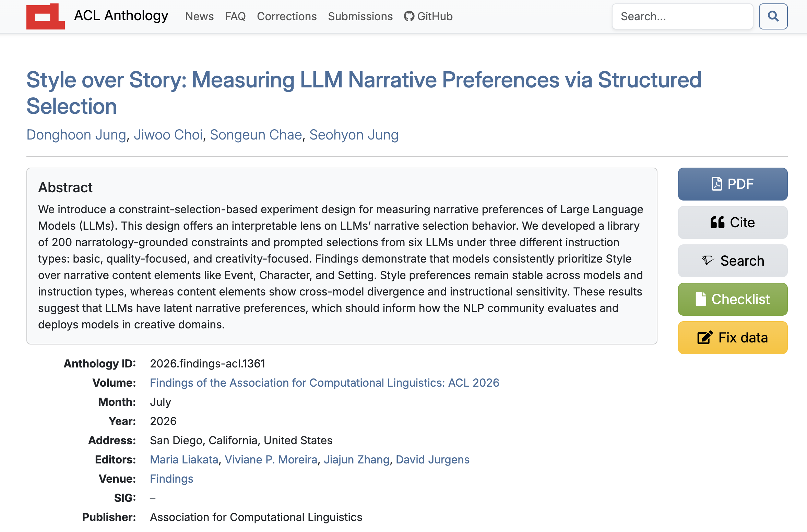This screenshot has height=532, width=807.
Task: Open the Submissions nav link
Action: pos(360,16)
